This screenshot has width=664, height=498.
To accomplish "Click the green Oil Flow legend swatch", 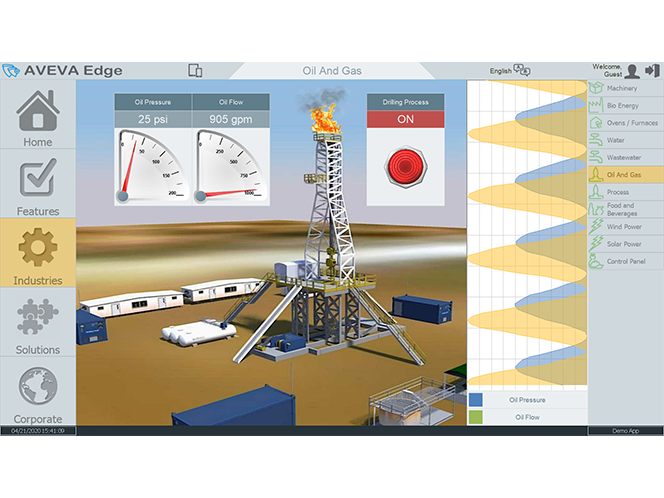I will pyautogui.click(x=476, y=417).
